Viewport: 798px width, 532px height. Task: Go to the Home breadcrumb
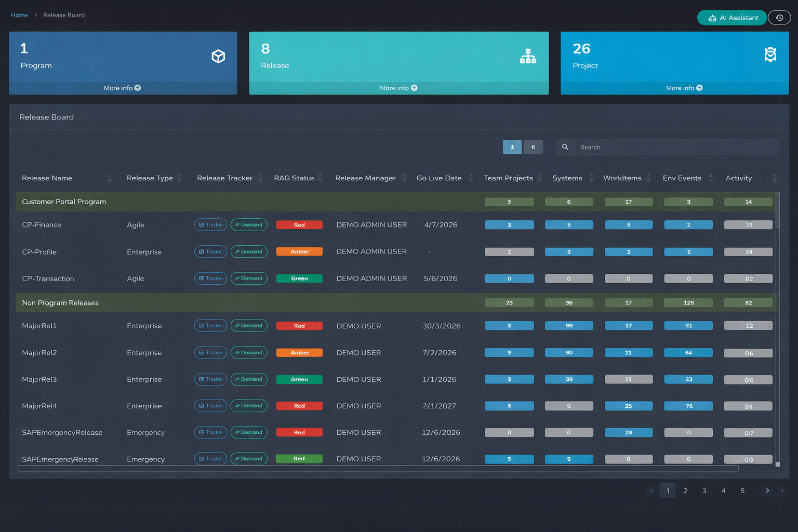tap(19, 15)
